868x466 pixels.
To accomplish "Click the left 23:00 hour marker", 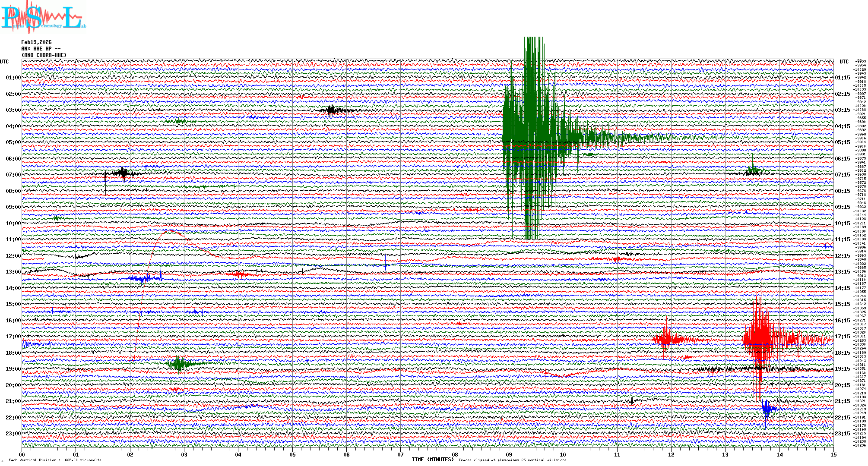I will 13,434.
